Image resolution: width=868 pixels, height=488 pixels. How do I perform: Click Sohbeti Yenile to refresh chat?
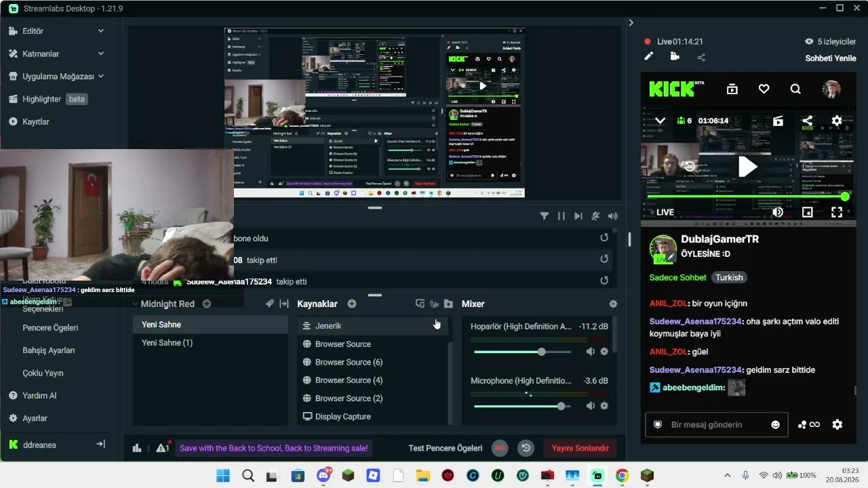pyautogui.click(x=831, y=58)
